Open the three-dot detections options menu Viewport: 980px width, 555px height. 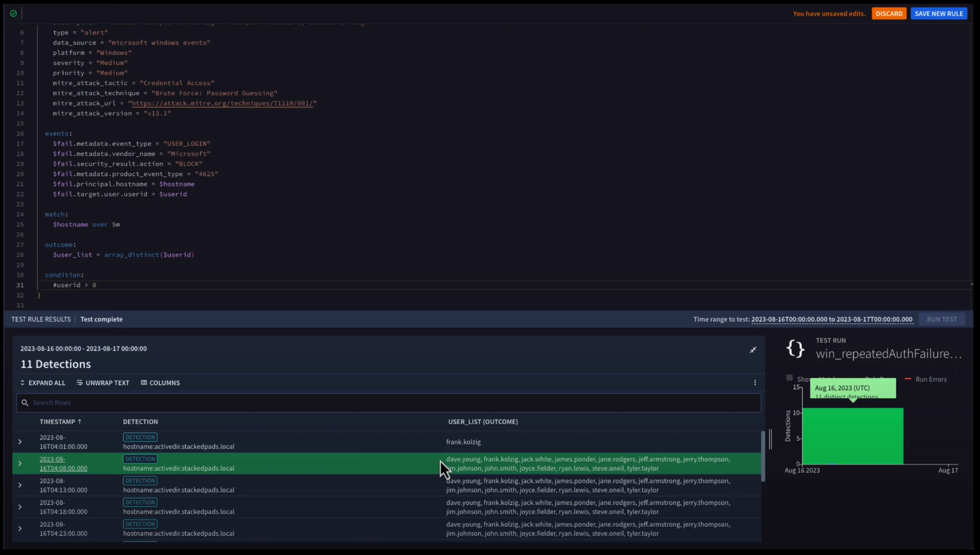pyautogui.click(x=754, y=383)
